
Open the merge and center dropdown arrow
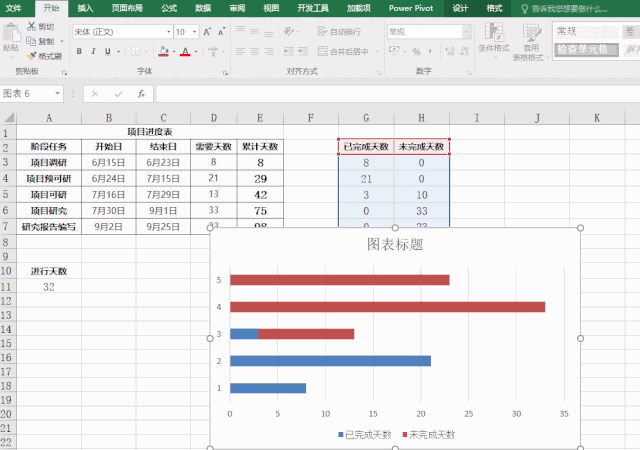(376, 51)
